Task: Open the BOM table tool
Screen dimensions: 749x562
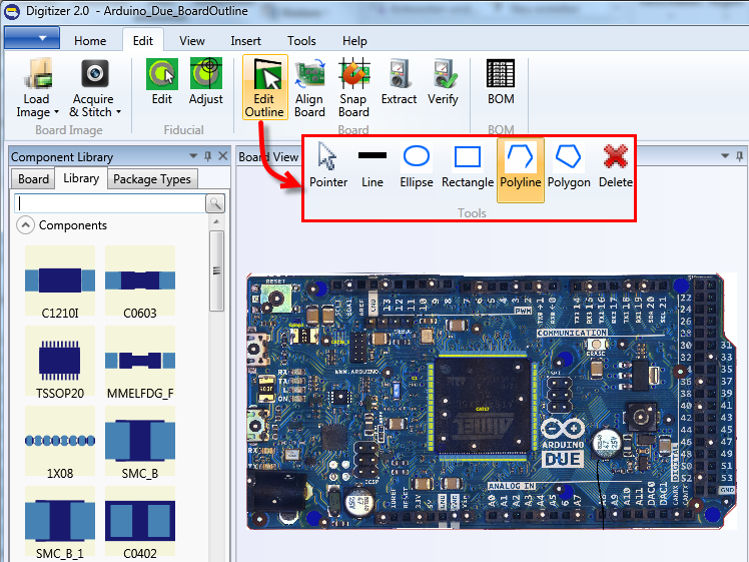Action: [x=501, y=82]
